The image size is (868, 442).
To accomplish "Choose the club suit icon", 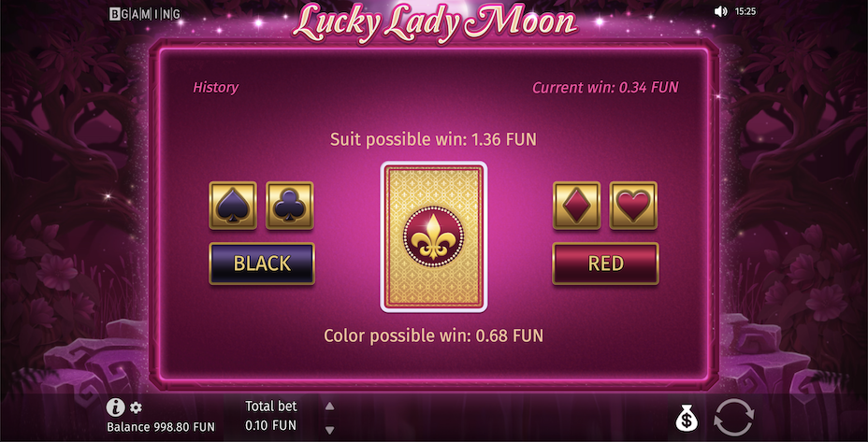I will (290, 206).
